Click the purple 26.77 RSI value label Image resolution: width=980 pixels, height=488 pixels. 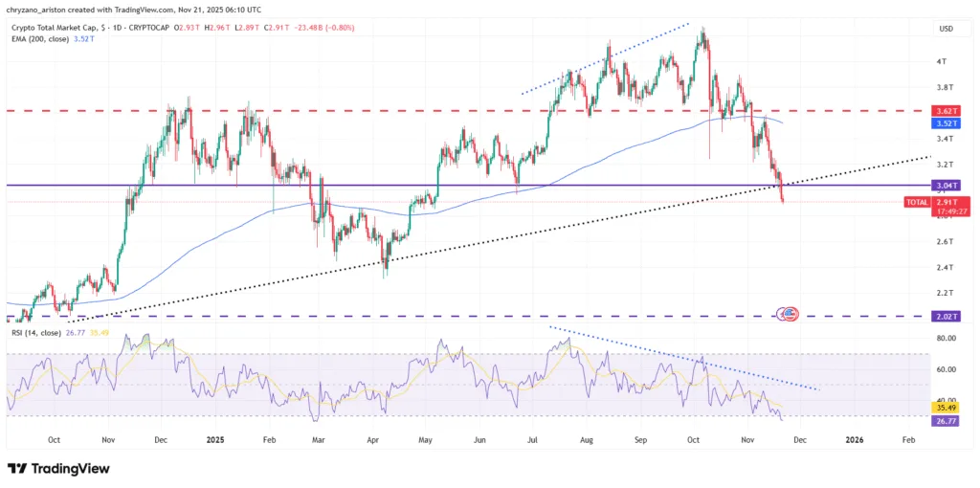[x=945, y=419]
